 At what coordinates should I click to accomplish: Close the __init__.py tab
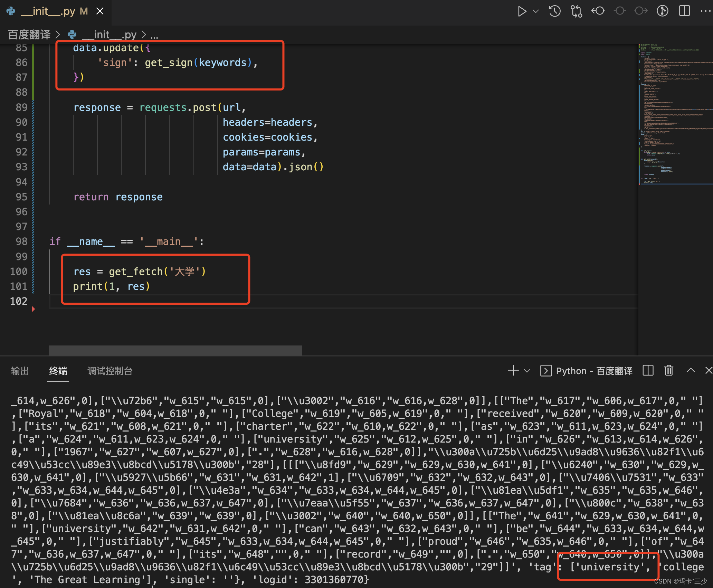[x=100, y=11]
